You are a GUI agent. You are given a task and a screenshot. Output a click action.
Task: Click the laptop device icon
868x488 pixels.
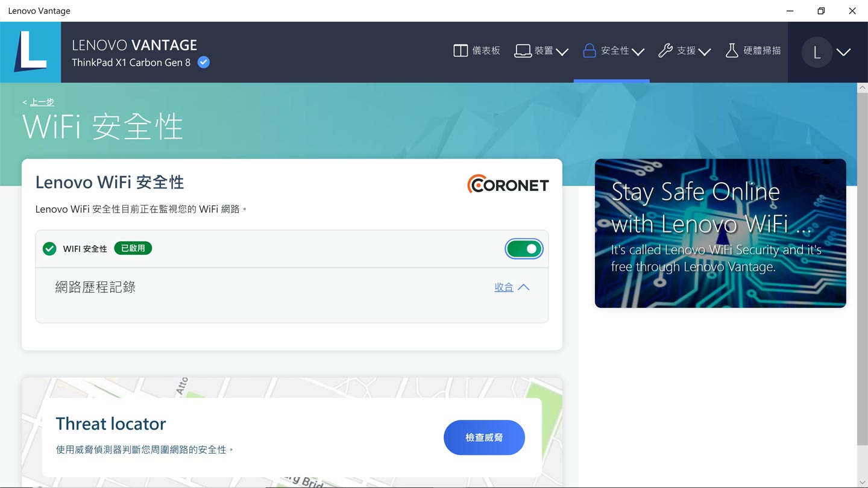[523, 51]
